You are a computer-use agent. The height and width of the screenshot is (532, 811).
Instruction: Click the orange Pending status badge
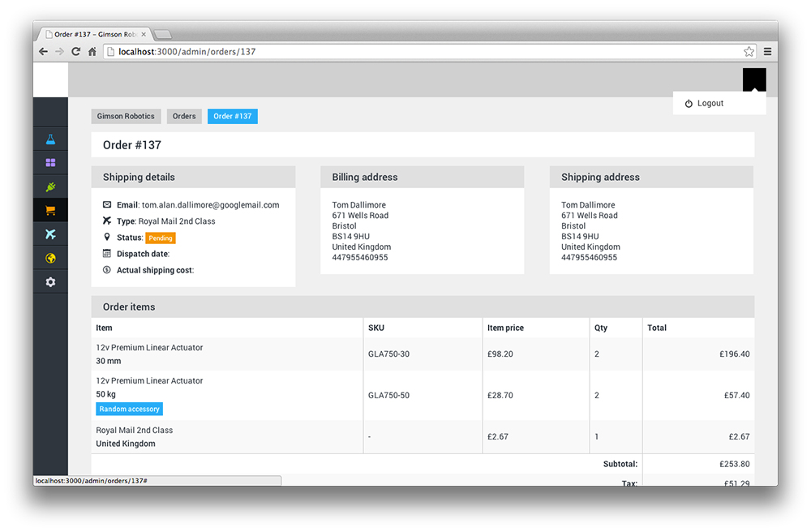(x=161, y=238)
